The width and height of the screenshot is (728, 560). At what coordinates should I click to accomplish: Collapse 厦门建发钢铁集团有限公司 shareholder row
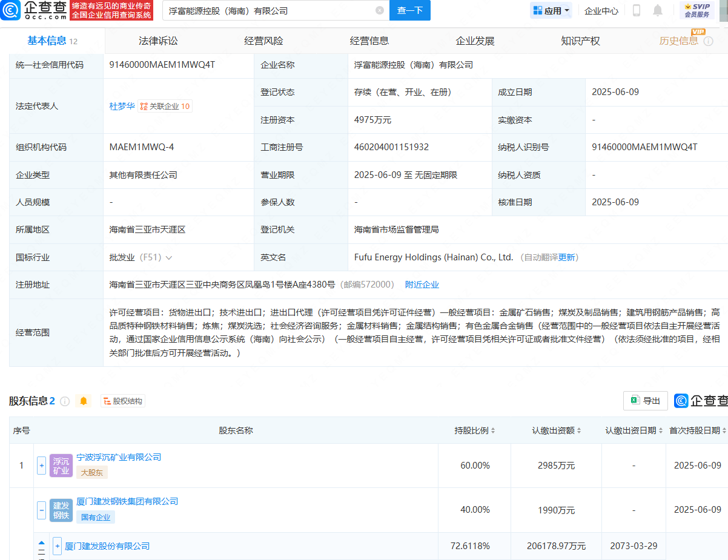click(x=42, y=510)
